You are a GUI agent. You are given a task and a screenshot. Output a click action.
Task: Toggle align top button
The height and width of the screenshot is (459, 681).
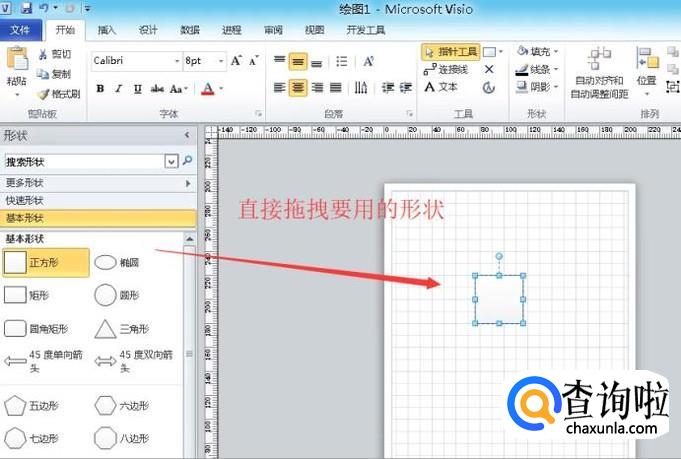pos(279,61)
